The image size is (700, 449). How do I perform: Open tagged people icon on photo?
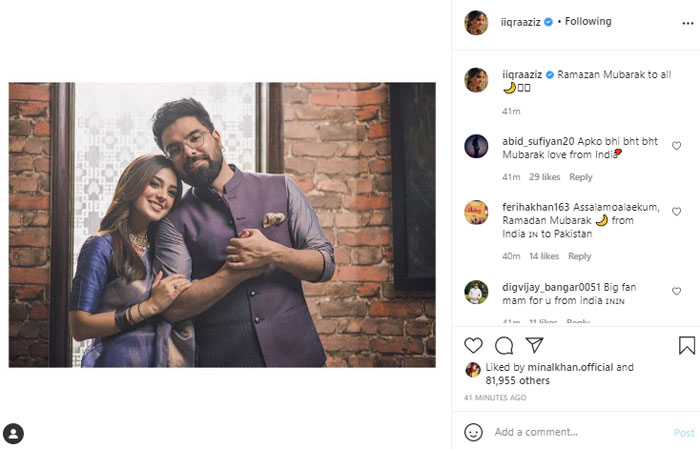pyautogui.click(x=13, y=433)
